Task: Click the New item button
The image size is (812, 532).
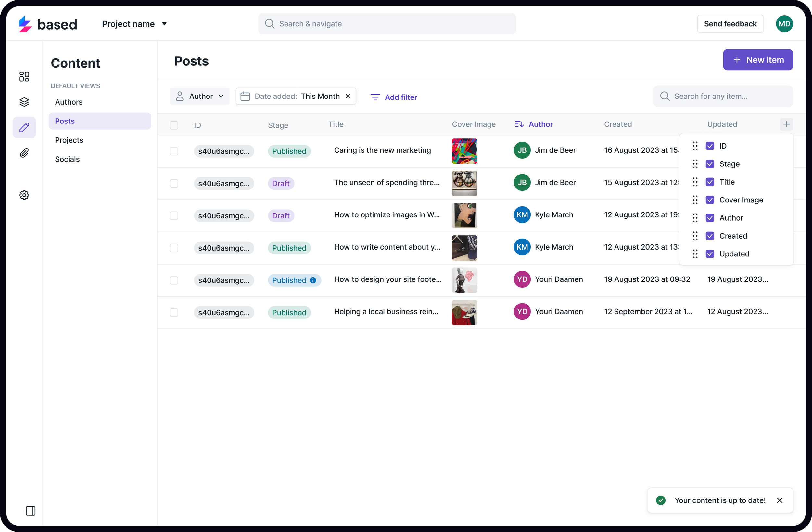Action: point(757,60)
